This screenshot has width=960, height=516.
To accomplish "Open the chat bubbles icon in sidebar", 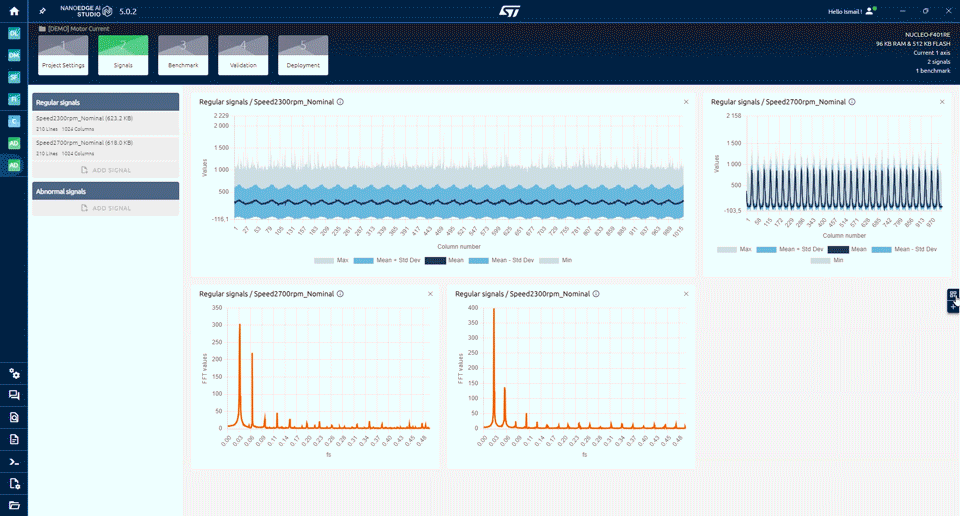I will (14, 395).
